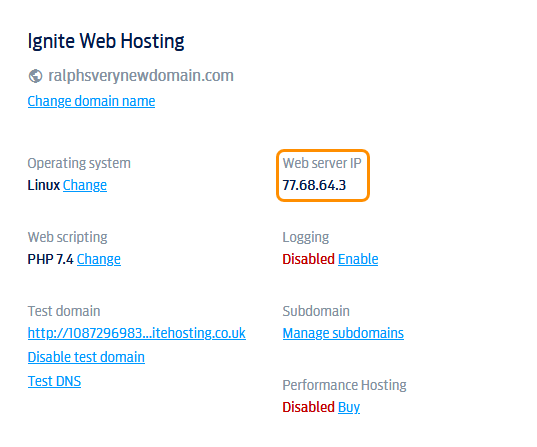Click the Disabled status under Logging

(x=308, y=259)
